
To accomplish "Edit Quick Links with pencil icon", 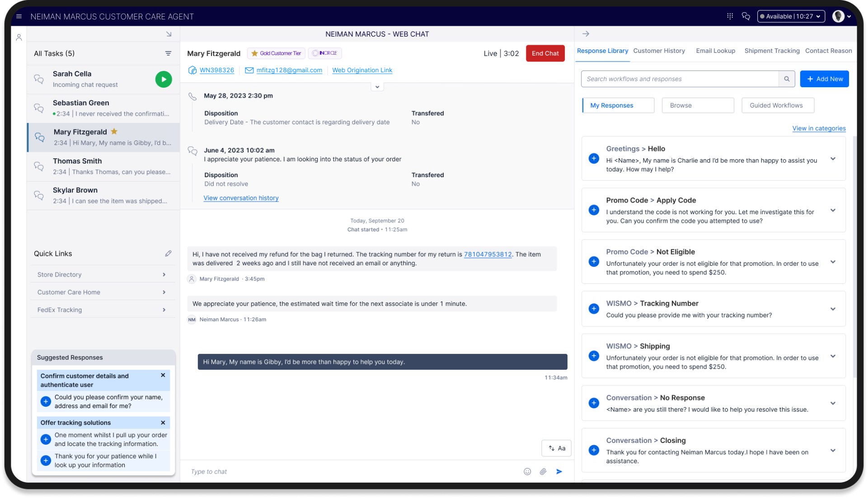I will (168, 254).
